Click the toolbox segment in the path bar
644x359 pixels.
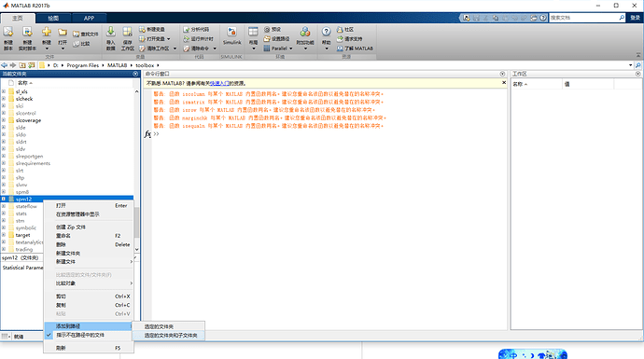coord(145,65)
